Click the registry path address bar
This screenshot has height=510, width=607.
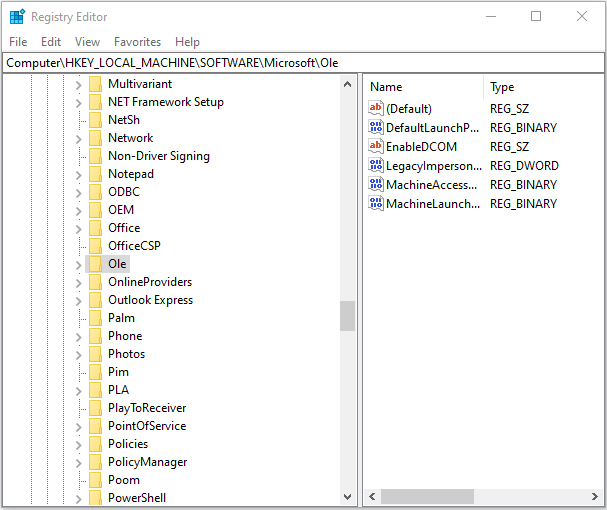point(303,63)
